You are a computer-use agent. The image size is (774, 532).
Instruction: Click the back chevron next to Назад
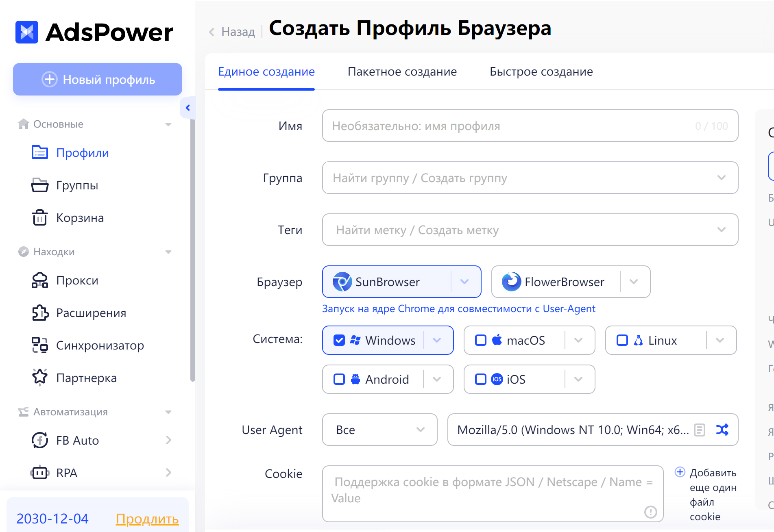(211, 32)
